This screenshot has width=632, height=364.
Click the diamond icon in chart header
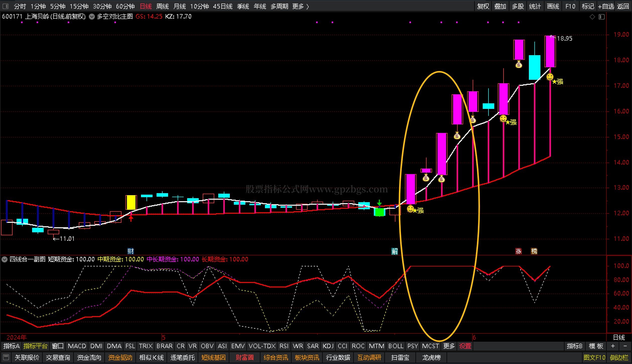592,17
